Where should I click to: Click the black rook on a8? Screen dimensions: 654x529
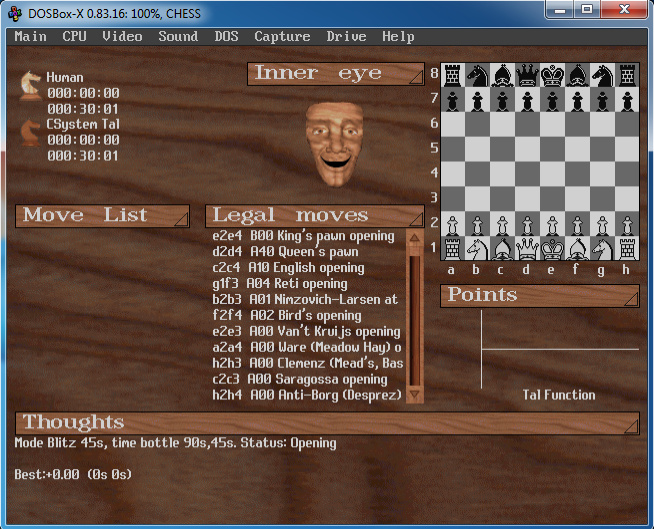[x=453, y=75]
